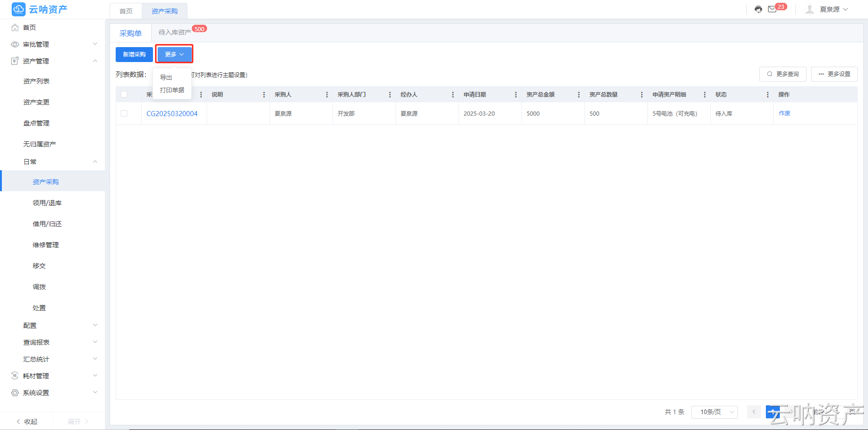Select the 待入库资产 tab
Image resolution: width=868 pixels, height=430 pixels.
pyautogui.click(x=175, y=33)
